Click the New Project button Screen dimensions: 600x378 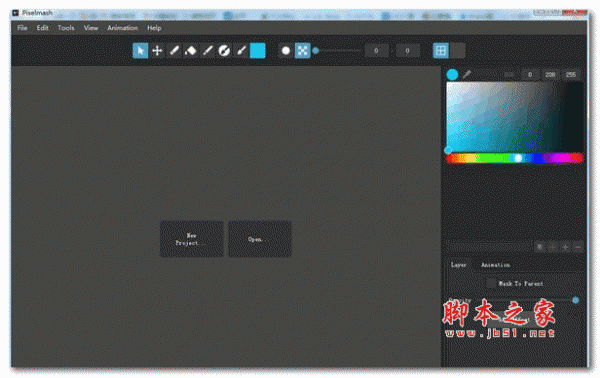point(191,239)
